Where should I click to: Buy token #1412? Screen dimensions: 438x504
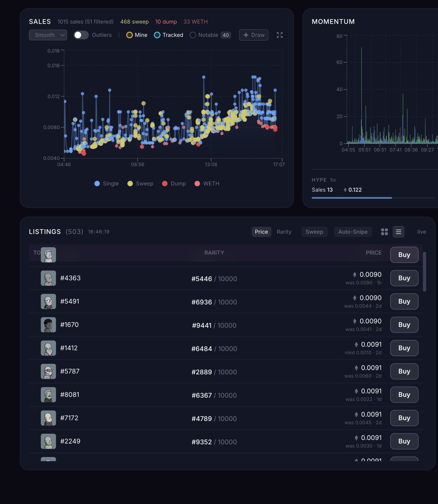tap(404, 348)
